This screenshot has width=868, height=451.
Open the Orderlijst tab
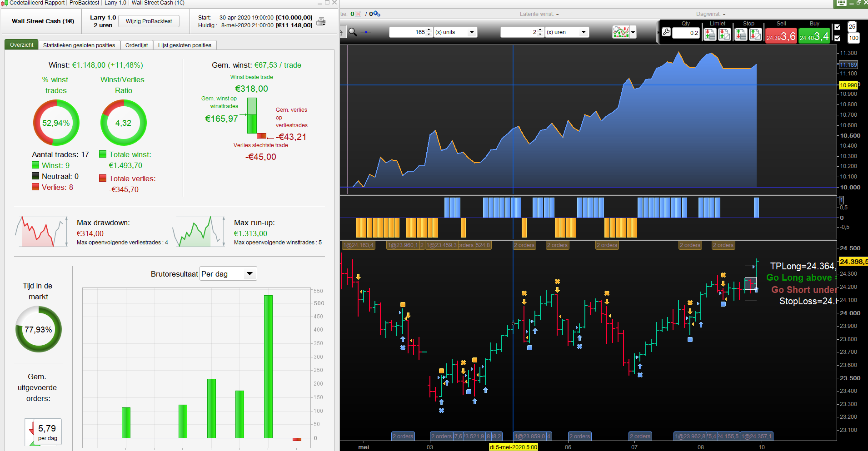137,45
